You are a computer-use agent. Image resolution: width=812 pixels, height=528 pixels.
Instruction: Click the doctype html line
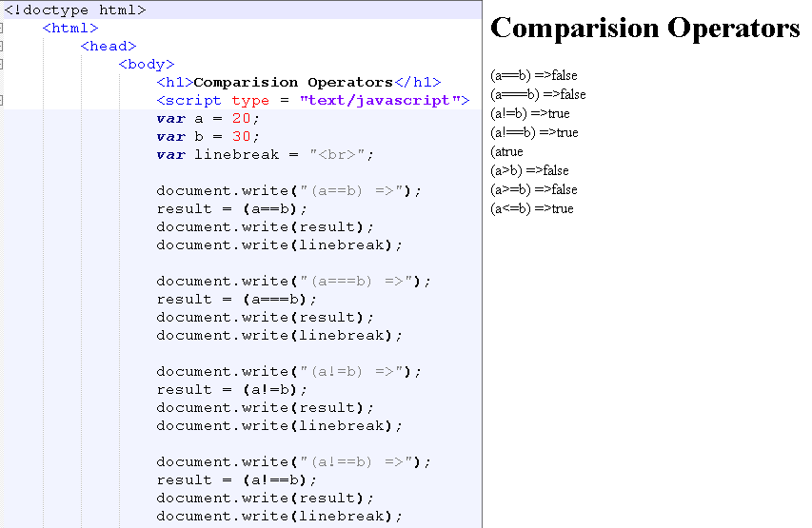tap(75, 10)
